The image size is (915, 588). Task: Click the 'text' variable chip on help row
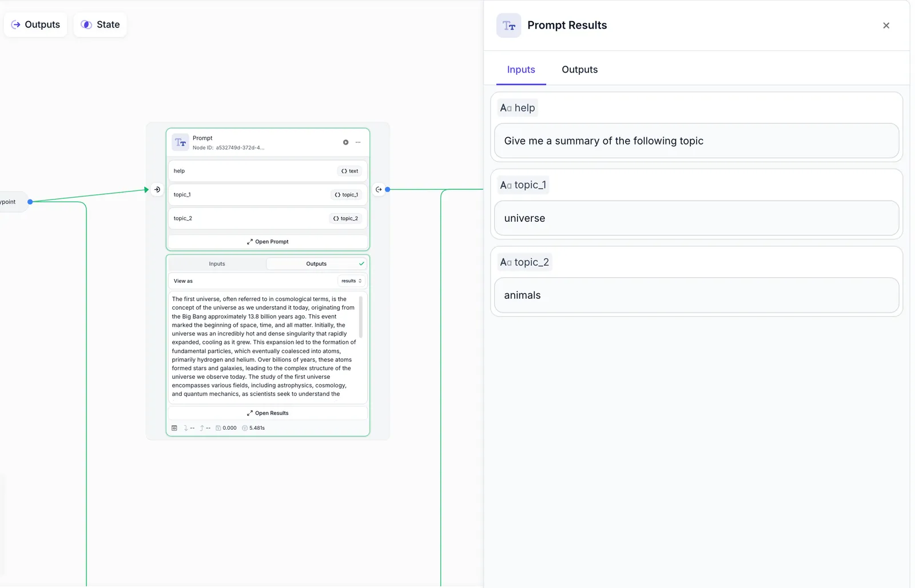click(x=349, y=171)
